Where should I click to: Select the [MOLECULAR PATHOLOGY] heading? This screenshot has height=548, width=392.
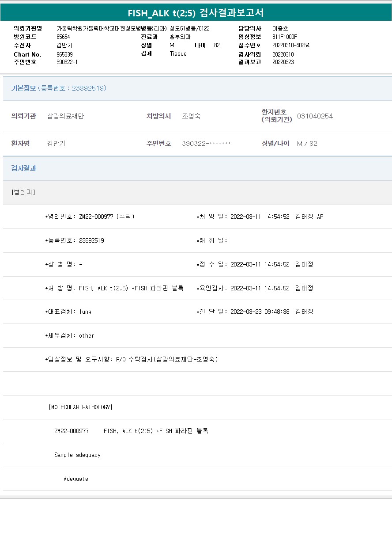click(80, 407)
